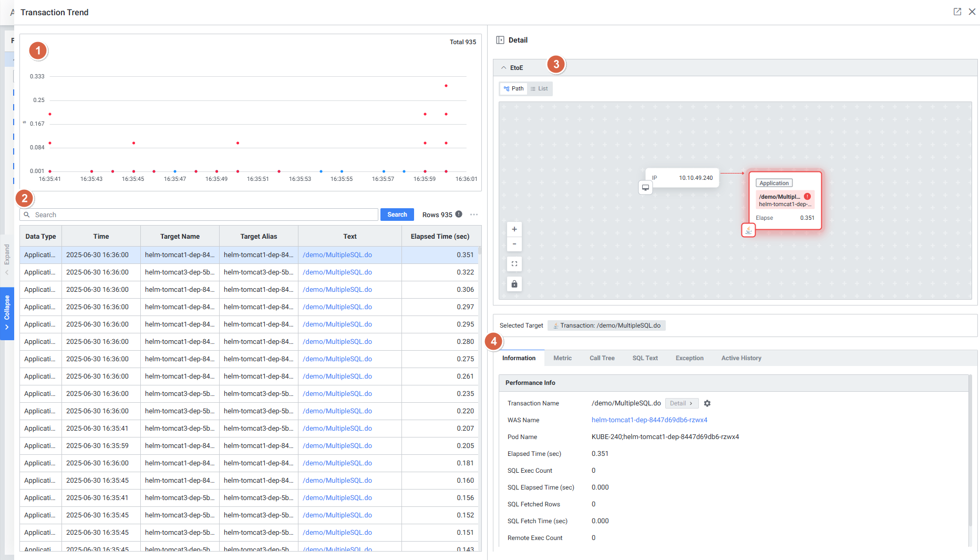Screen dimensions: 980x560
Task: Click the blue Search button
Action: click(397, 215)
